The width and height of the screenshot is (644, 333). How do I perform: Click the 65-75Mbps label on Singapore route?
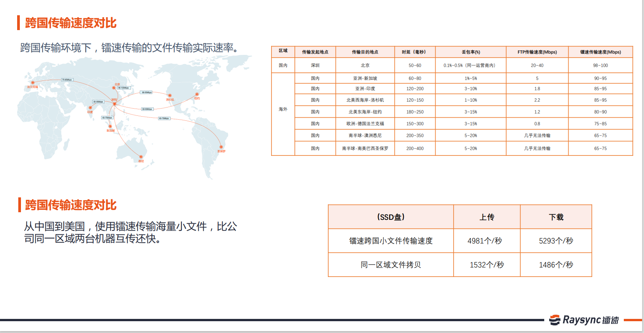[x=107, y=118]
